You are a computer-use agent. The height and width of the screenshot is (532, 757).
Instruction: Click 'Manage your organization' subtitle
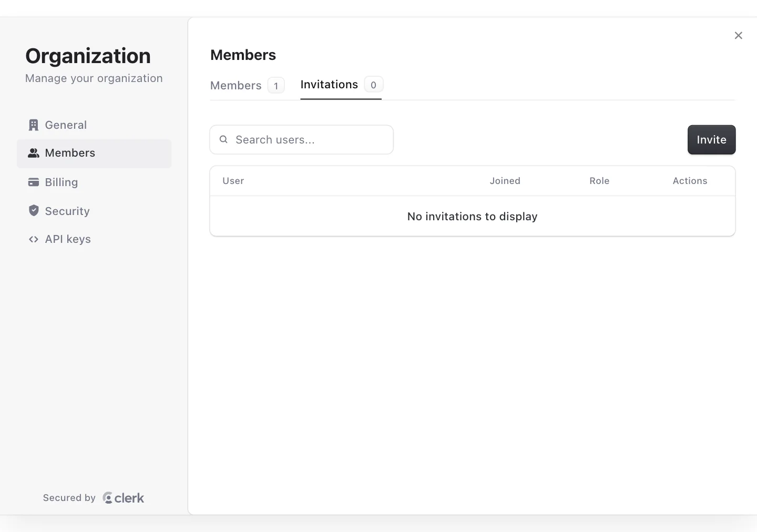94,78
